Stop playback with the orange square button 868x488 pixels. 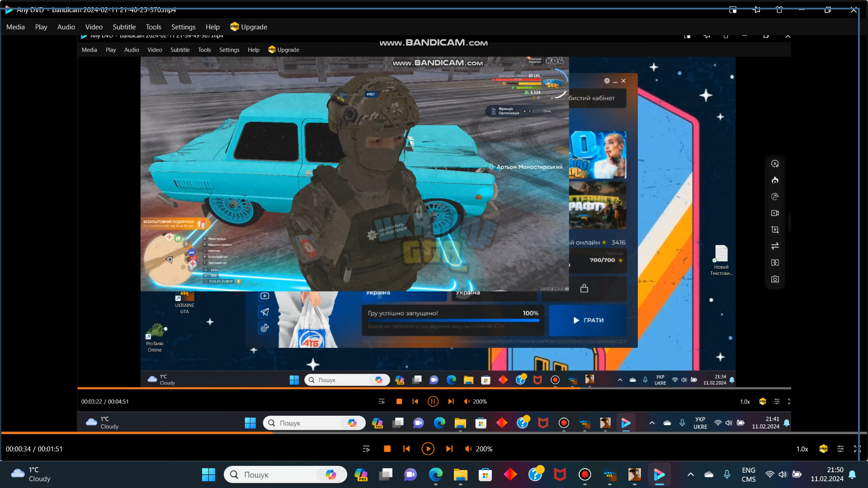(x=387, y=449)
